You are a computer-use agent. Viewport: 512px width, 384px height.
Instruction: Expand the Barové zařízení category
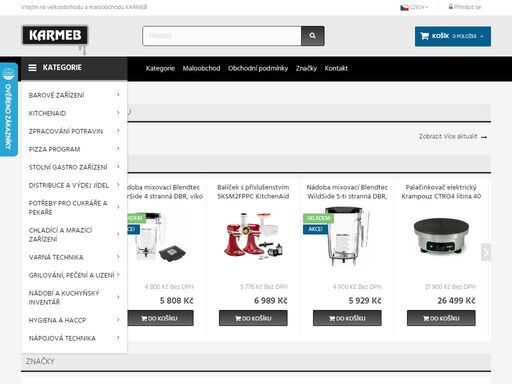click(x=74, y=95)
